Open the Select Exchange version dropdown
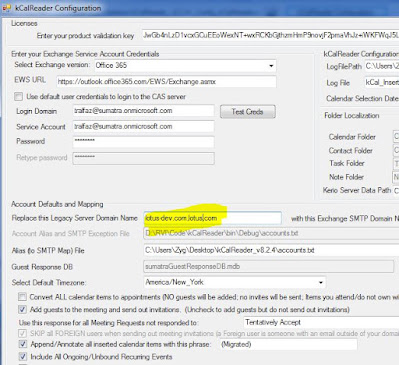The height and width of the screenshot is (365, 399). (185, 65)
